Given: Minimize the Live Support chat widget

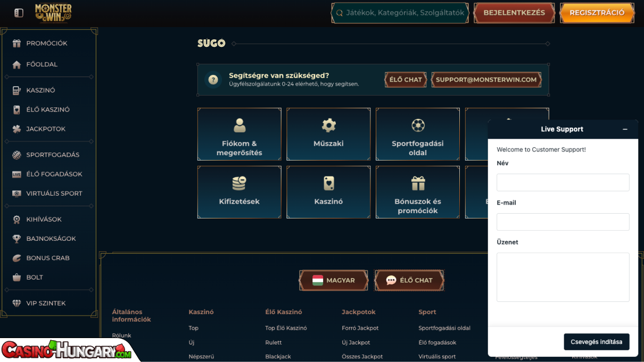Looking at the screenshot, I should coord(625,129).
